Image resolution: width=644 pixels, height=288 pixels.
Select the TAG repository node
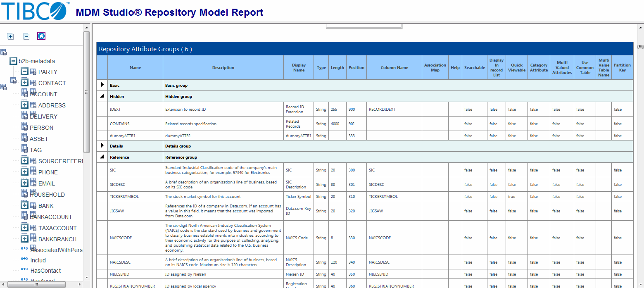[36, 150]
